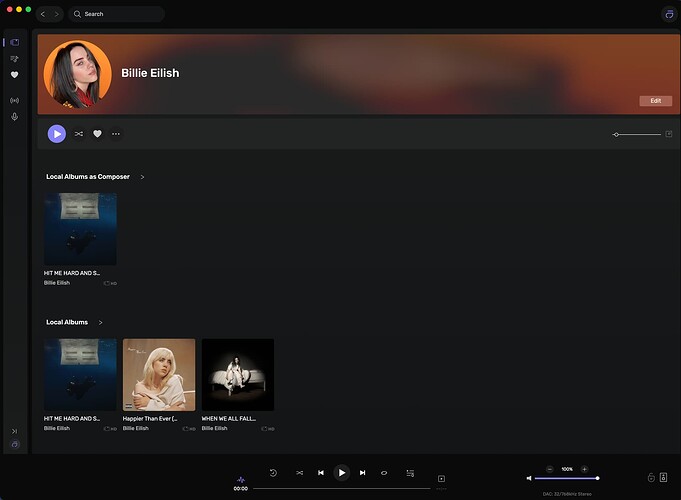
Task: Open the three-dots more options menu
Action: coord(116,134)
